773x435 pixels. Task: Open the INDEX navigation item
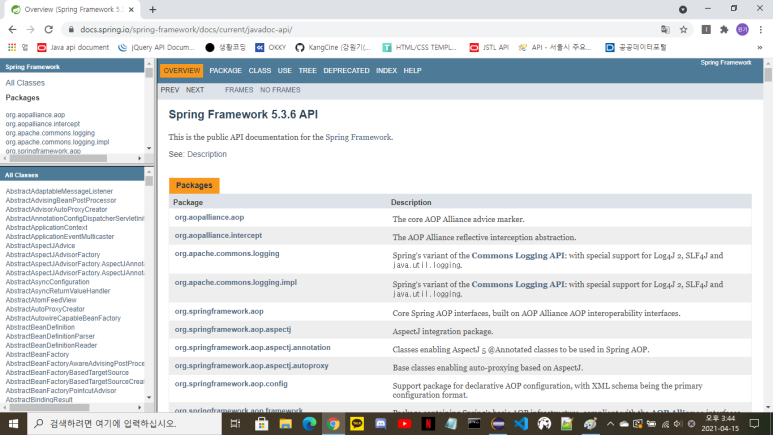386,71
